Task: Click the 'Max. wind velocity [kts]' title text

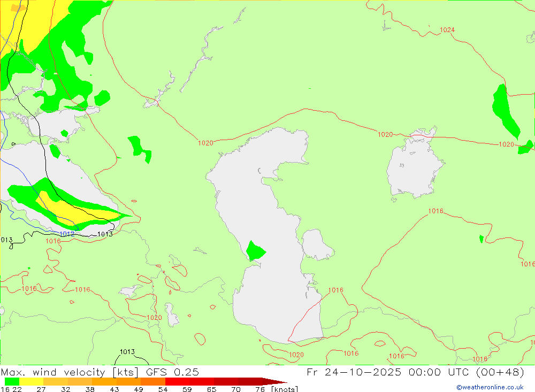Action: click(70, 372)
